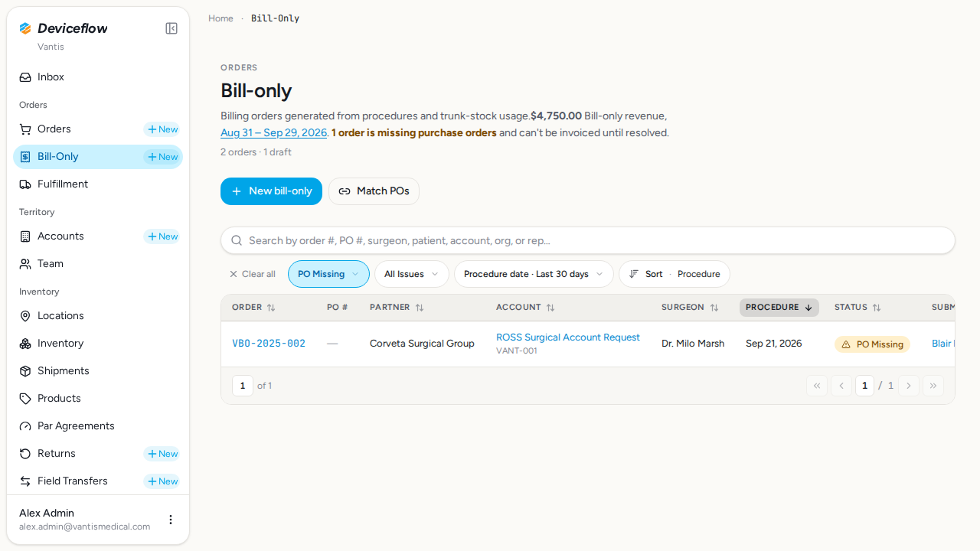This screenshot has height=551, width=980.
Task: Sort by Account column header
Action: (x=525, y=308)
